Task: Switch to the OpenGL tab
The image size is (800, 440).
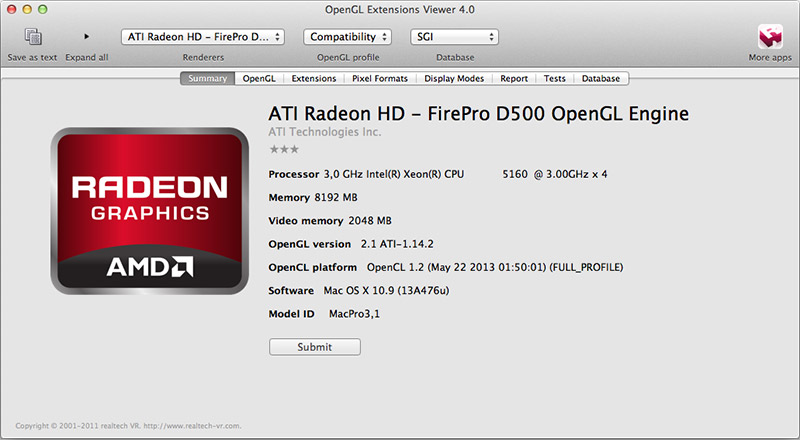Action: 259,78
